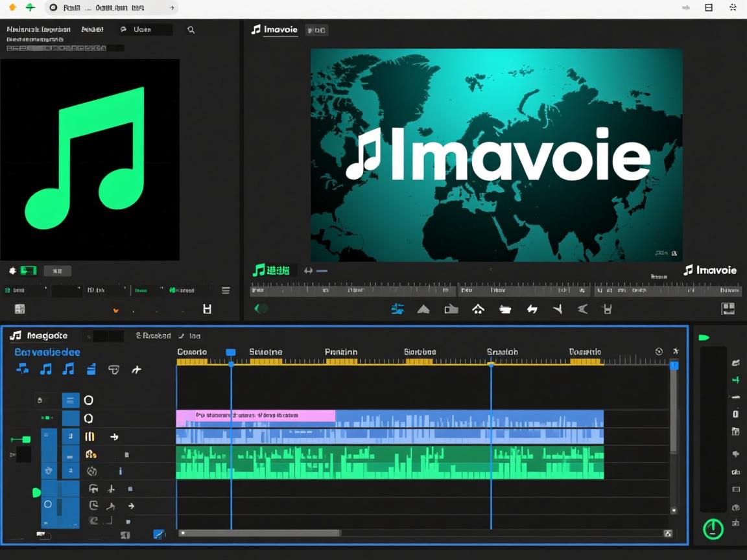The image size is (747, 560).
Task: Click the home icon in preview toolbar
Action: [x=478, y=309]
